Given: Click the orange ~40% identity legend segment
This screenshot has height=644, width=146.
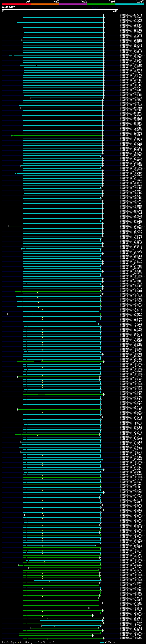Looking at the screenshot, I should [45, 4].
